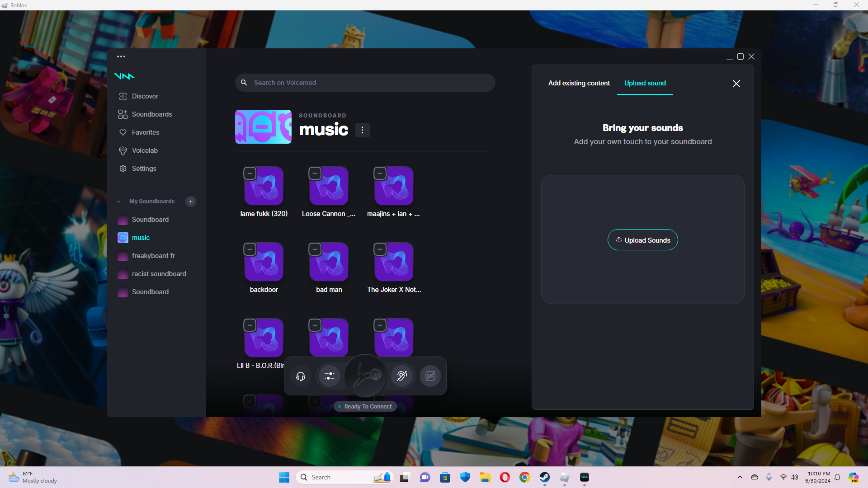Play the Loose Cannon sound tile
Image resolution: width=868 pixels, height=488 pixels.
point(329,186)
